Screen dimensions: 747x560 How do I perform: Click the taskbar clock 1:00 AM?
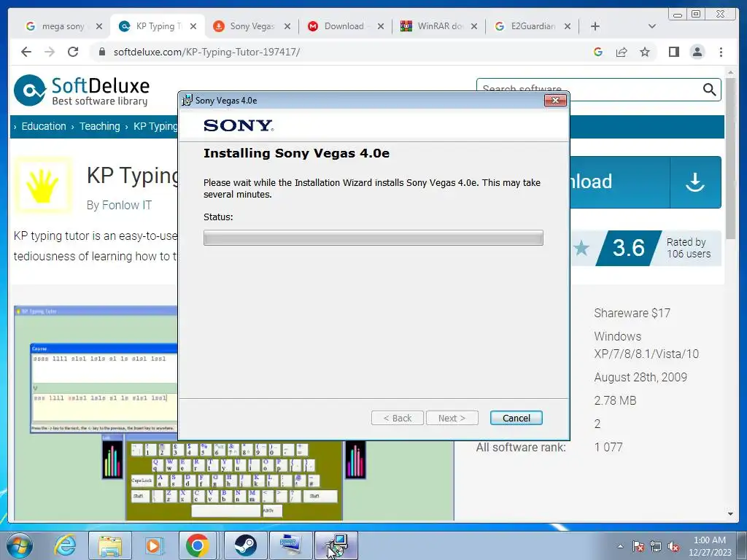(x=710, y=540)
